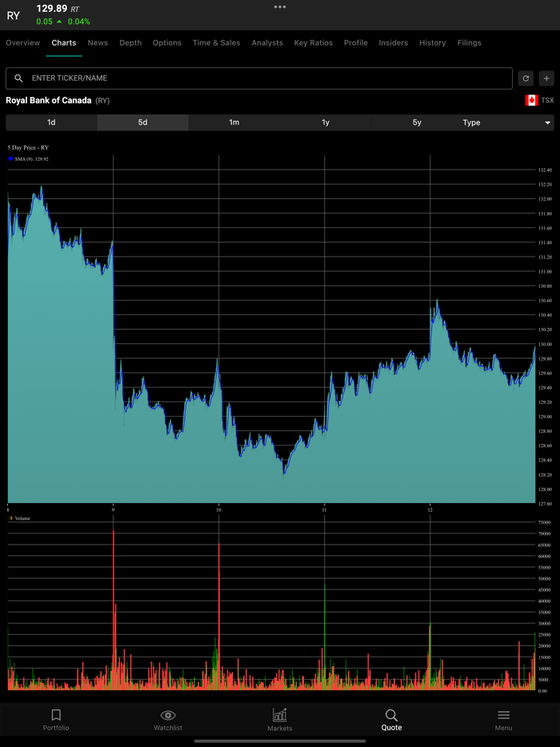
Task: Tap the day 12 marker on time axis
Action: (x=430, y=509)
